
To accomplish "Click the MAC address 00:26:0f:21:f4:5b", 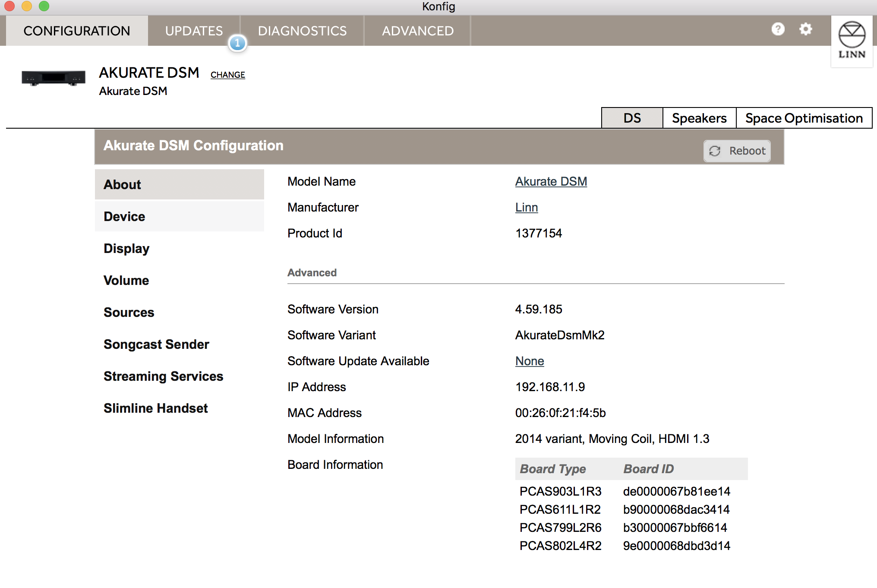I will (560, 413).
